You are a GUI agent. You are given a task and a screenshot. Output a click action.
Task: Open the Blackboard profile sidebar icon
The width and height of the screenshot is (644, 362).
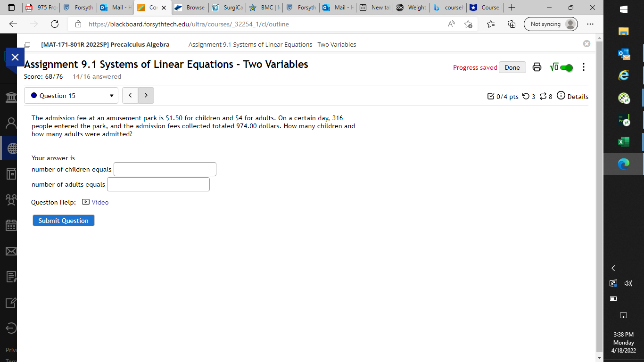pyautogui.click(x=10, y=123)
